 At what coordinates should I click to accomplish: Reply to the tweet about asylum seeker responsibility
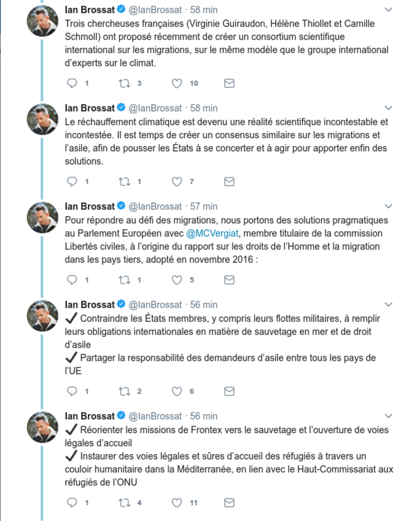coord(72,391)
